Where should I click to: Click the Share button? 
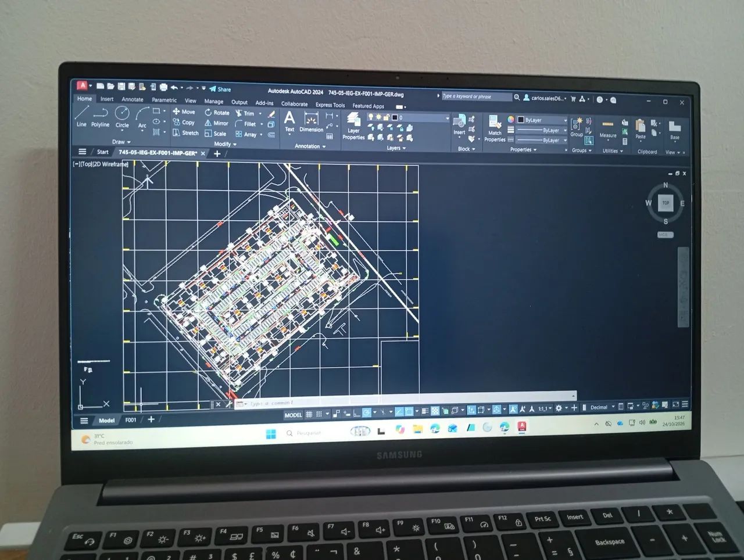click(220, 89)
